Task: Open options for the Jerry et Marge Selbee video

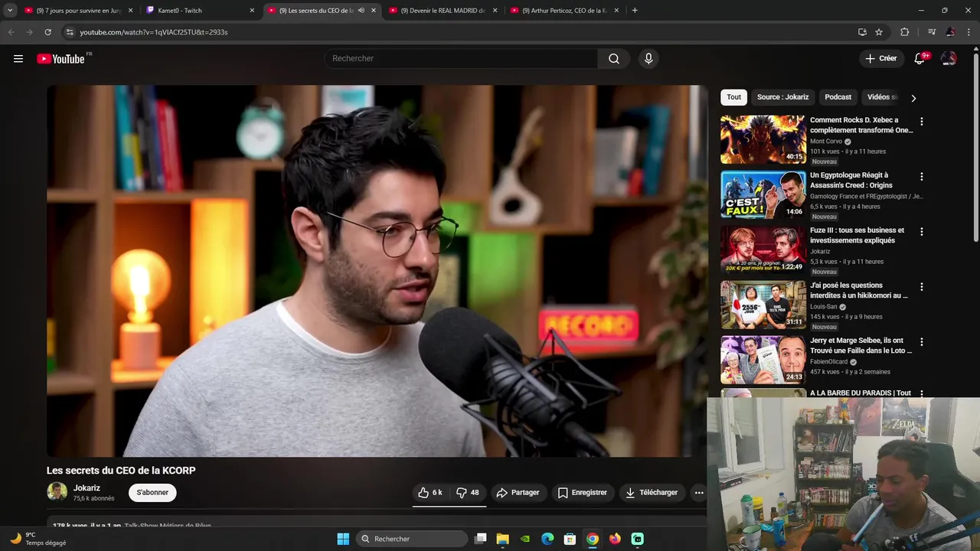Action: pos(922,342)
